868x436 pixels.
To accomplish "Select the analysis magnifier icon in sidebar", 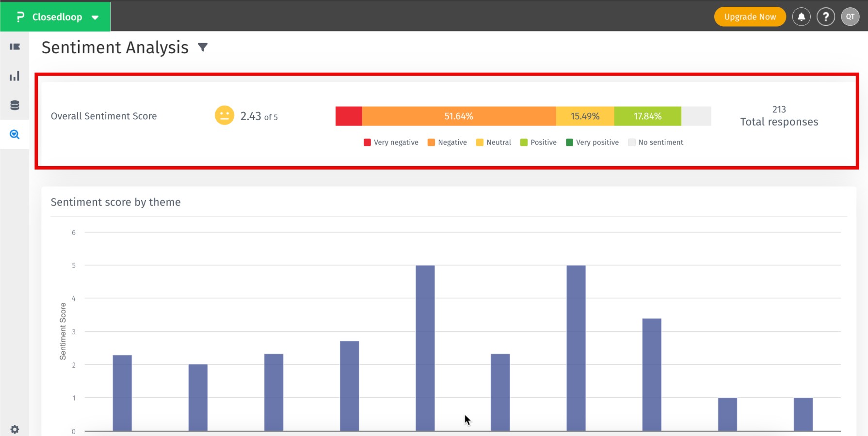I will pos(15,134).
